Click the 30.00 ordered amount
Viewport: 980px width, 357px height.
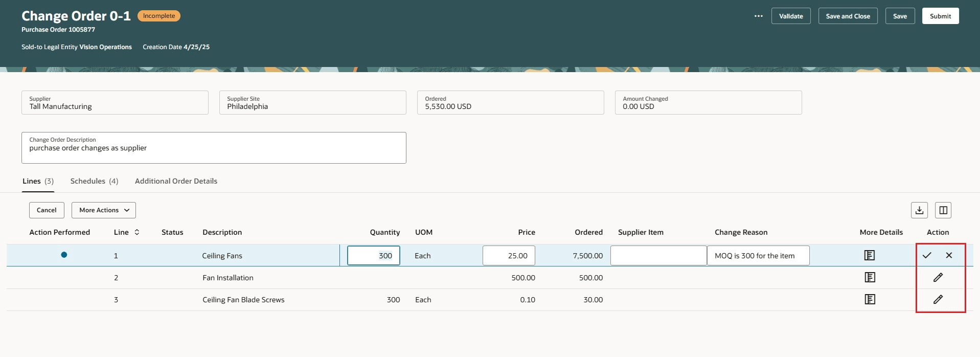593,300
